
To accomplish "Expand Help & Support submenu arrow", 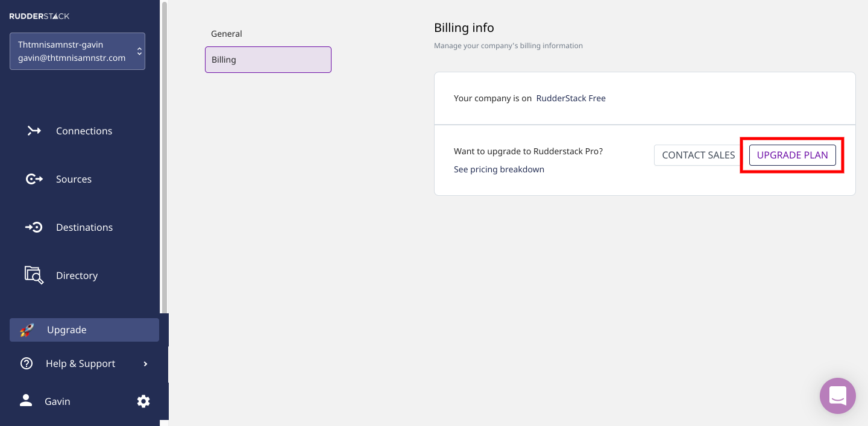I will 145,363.
